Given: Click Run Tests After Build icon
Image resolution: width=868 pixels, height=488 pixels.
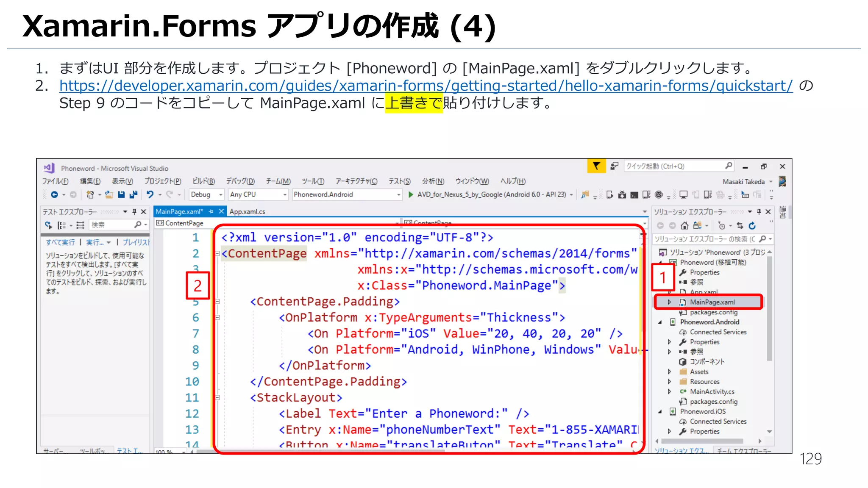Looking at the screenshot, I should tap(48, 225).
